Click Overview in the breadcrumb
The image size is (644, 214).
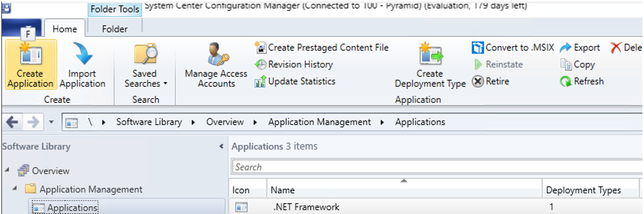pos(225,122)
